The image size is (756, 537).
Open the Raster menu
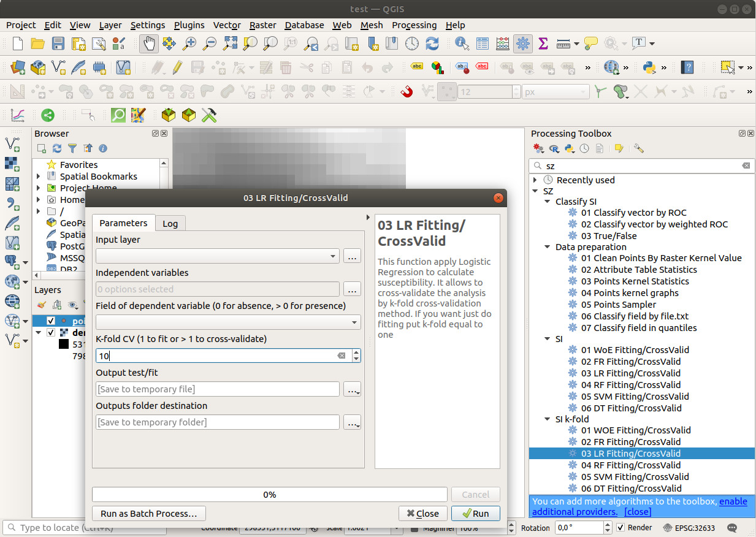(x=262, y=25)
